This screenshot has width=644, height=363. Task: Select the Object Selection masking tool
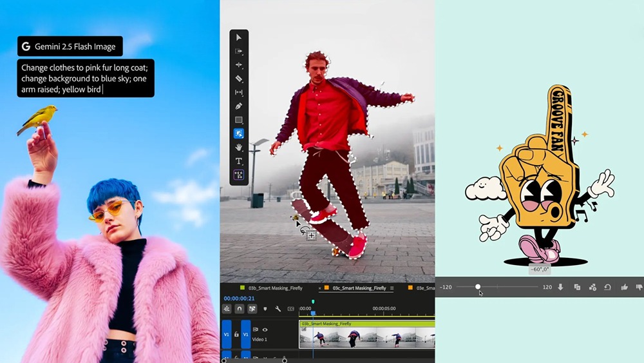[x=239, y=133]
